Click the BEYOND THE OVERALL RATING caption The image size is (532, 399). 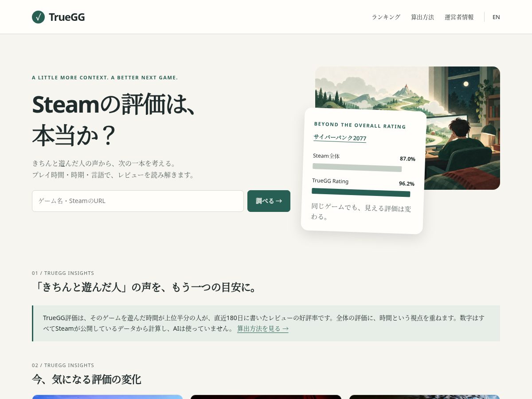(x=360, y=125)
